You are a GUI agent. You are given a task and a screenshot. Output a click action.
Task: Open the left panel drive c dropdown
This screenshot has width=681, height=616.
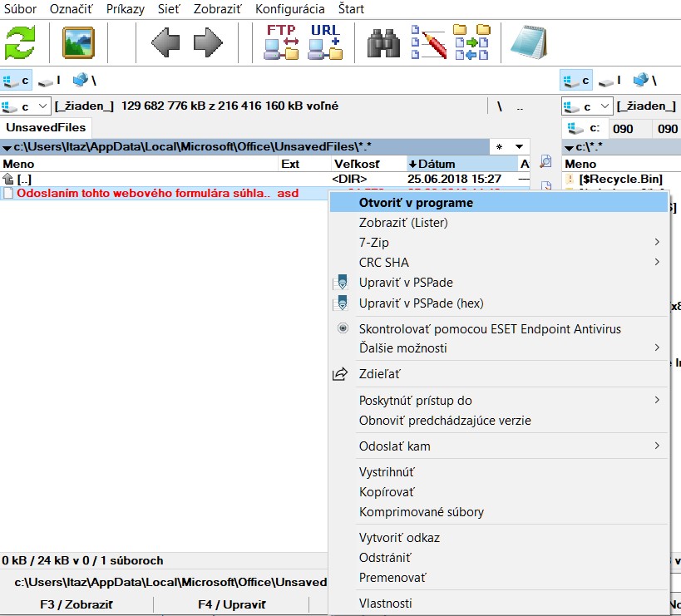[25, 106]
